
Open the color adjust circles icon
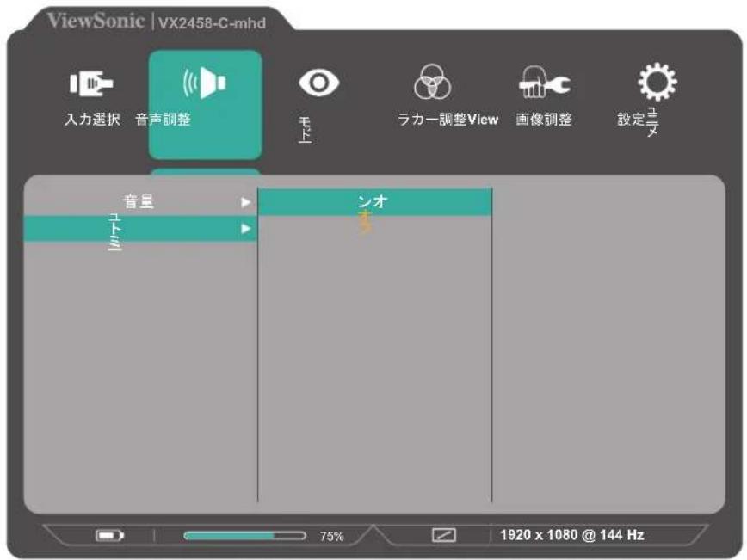(432, 82)
